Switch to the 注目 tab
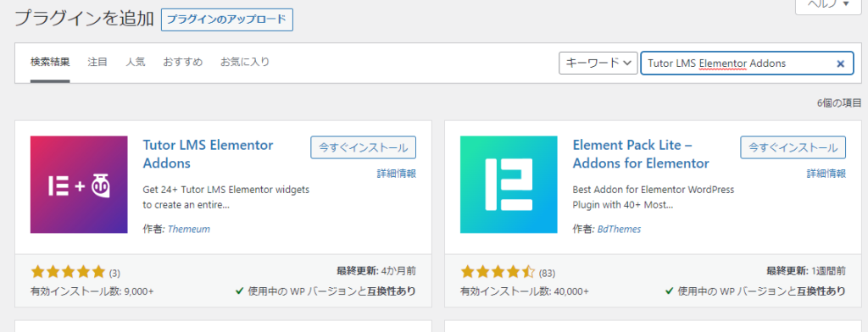Viewport: 868px width, 332px height. [97, 62]
